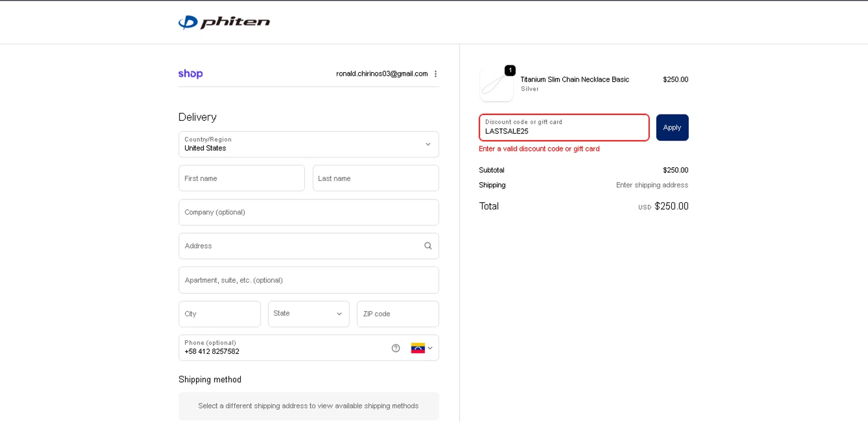Screen dimensions: 868x422
Task: Click the Last name field
Action: coord(376,178)
